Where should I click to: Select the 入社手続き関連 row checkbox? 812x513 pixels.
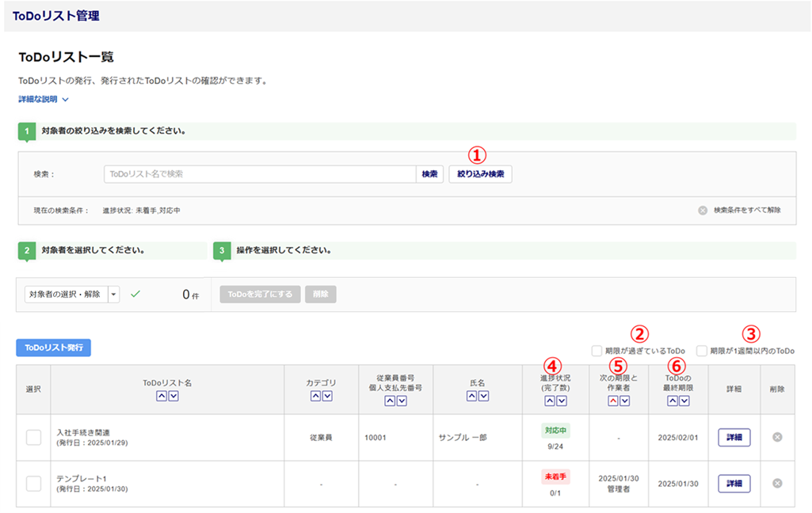33,437
